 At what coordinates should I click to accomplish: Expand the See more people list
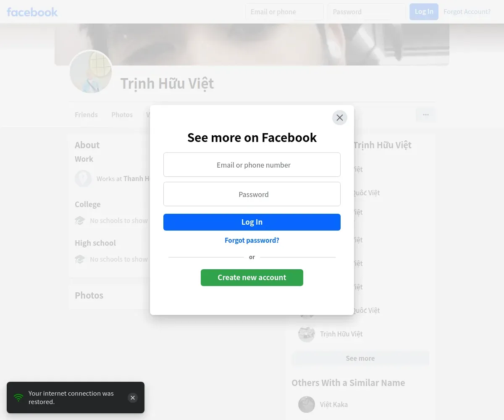coord(360,358)
